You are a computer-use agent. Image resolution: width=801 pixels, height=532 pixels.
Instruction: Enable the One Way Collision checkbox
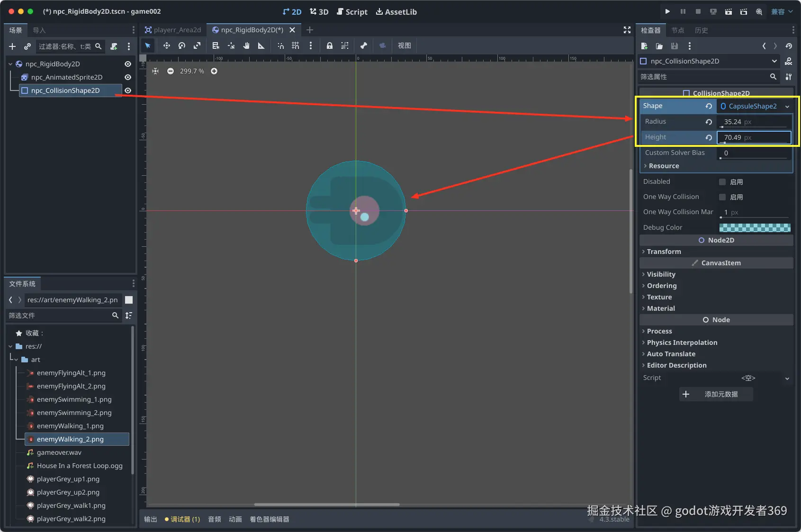[x=722, y=197]
